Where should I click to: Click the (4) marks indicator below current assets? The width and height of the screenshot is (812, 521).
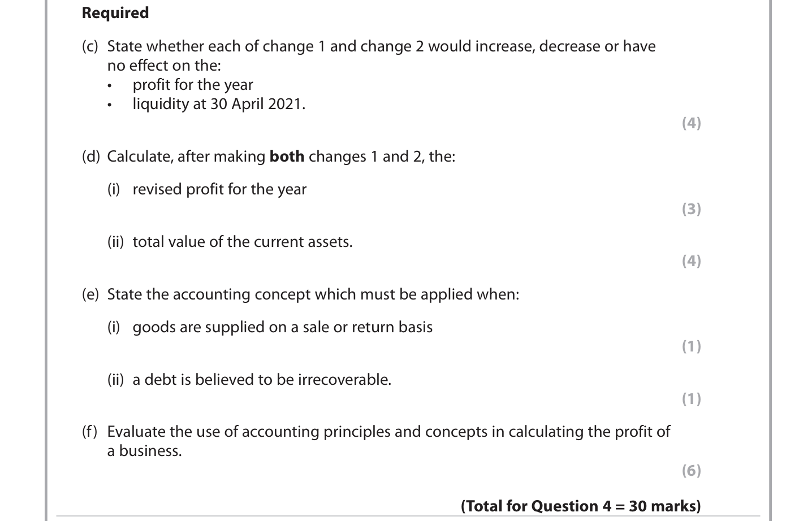[691, 260]
